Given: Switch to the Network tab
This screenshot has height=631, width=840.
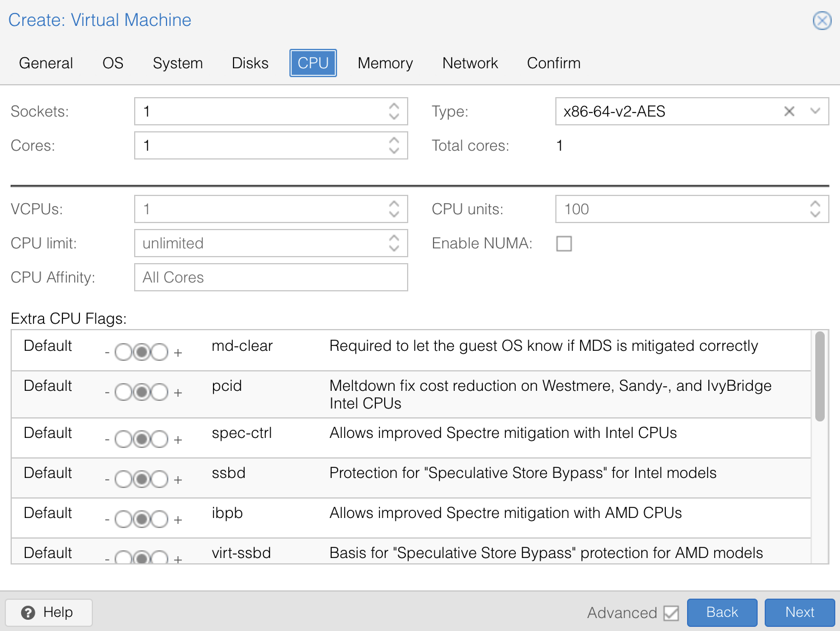Looking at the screenshot, I should click(x=470, y=63).
